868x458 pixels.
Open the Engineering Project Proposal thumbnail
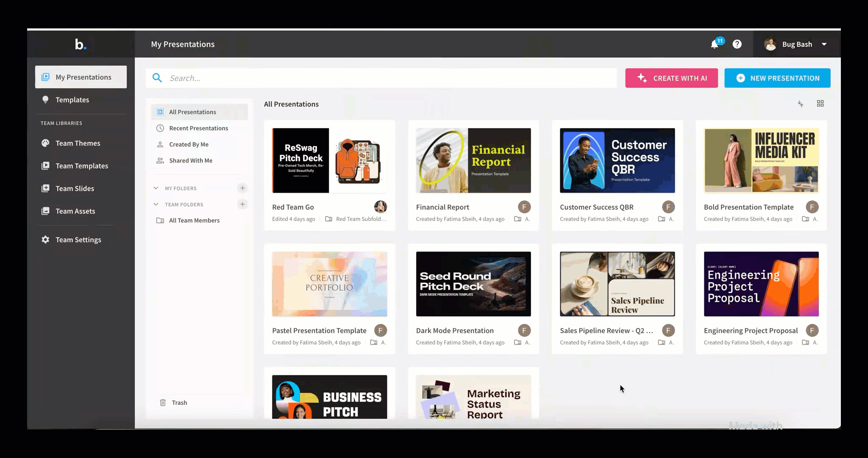[761, 284]
